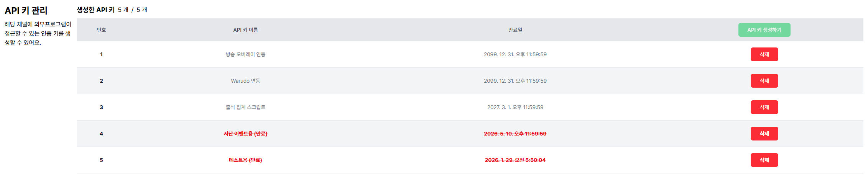Select the struck-through 테스트용 (만료) name
Viewport: 868px width, 178px height.
[x=245, y=160]
